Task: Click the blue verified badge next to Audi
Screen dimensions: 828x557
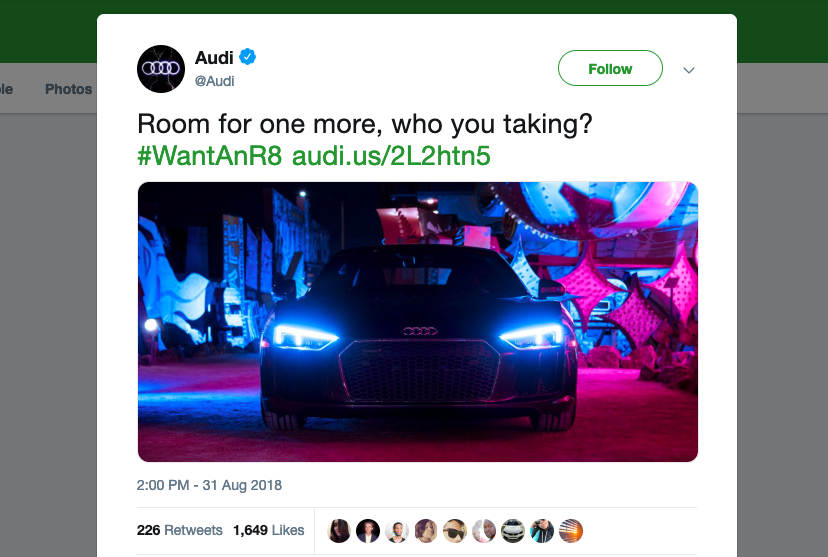Action: coord(247,56)
